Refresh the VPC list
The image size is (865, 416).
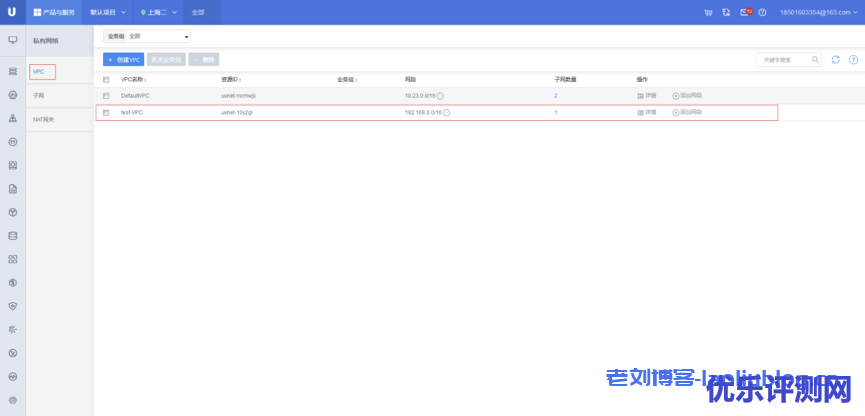[835, 60]
